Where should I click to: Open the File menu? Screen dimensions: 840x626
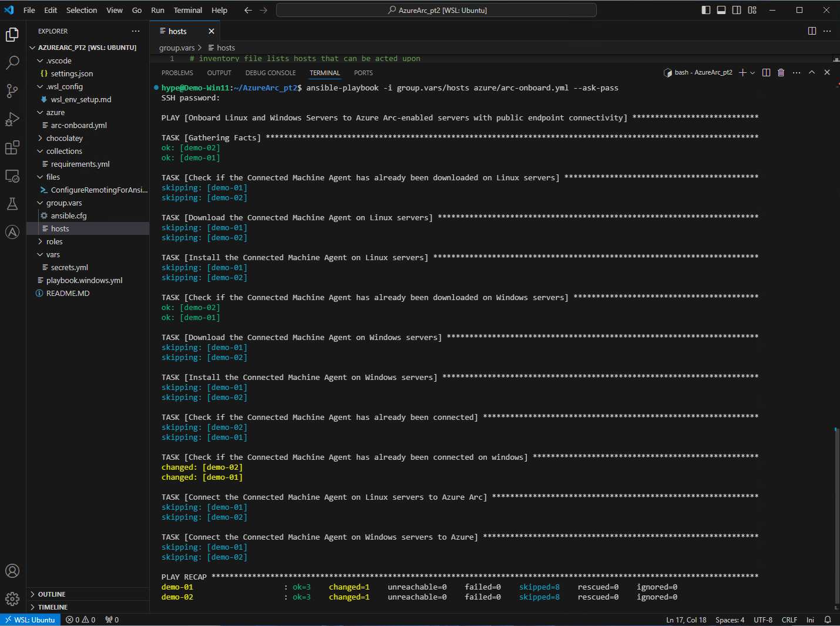click(29, 10)
